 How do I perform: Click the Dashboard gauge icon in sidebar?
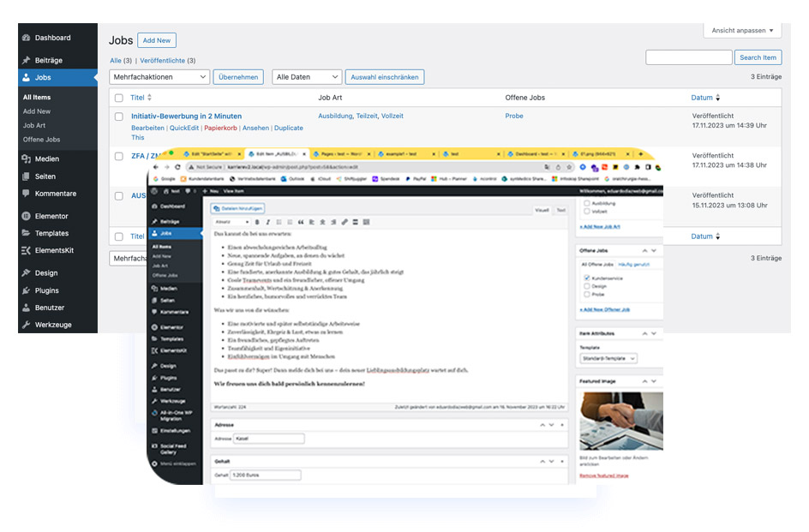click(x=27, y=38)
